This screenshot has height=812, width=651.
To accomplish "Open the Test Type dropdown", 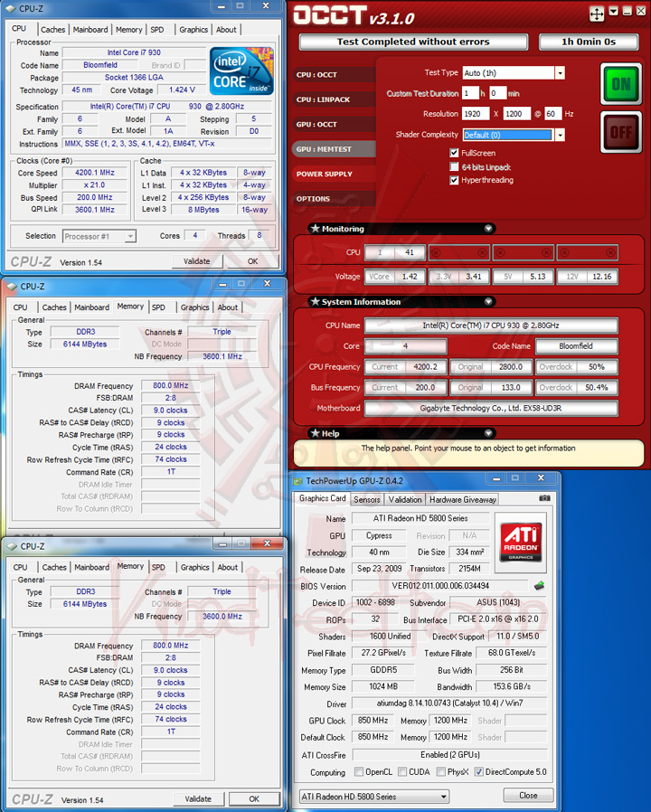I will (560, 73).
